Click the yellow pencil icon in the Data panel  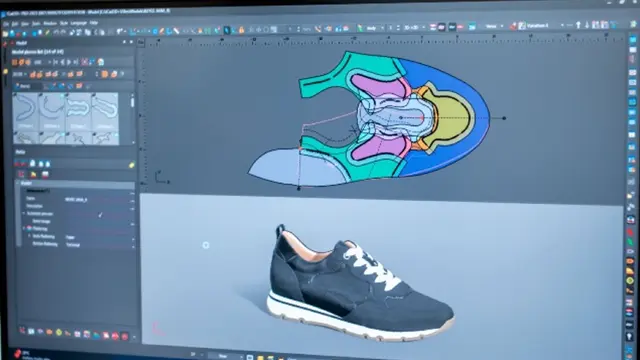[131, 165]
